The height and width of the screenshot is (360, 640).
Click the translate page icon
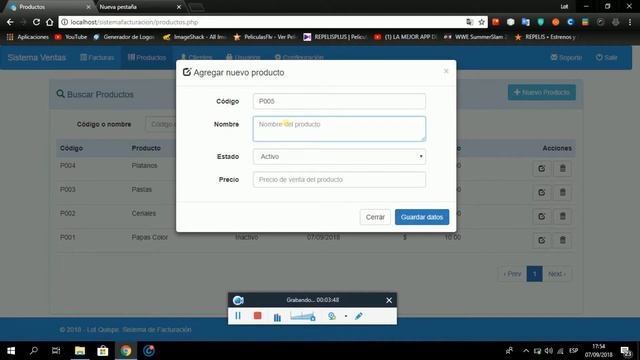click(x=470, y=22)
